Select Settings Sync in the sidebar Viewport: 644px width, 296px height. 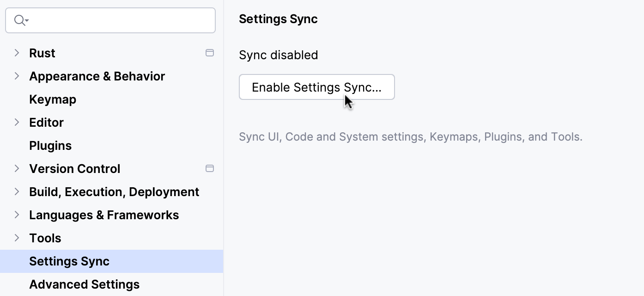tap(69, 261)
